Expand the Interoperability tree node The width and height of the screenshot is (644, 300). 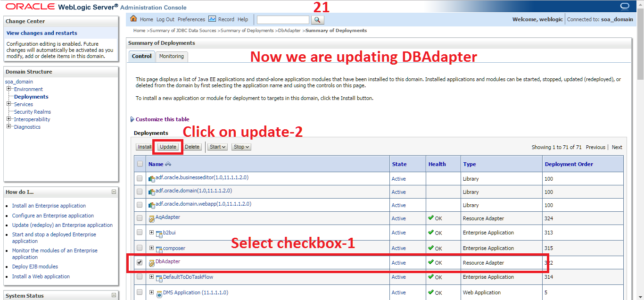(x=9, y=119)
